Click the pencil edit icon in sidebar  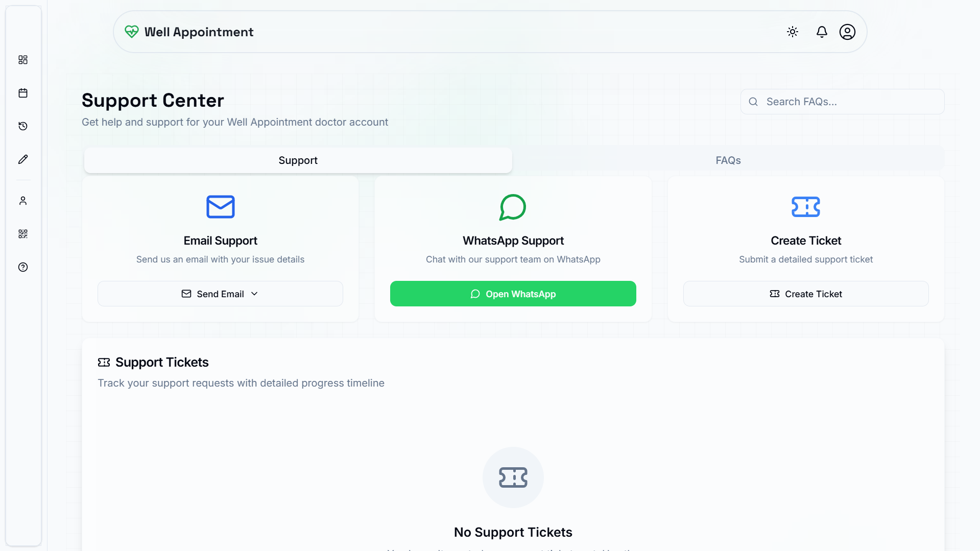click(x=23, y=159)
